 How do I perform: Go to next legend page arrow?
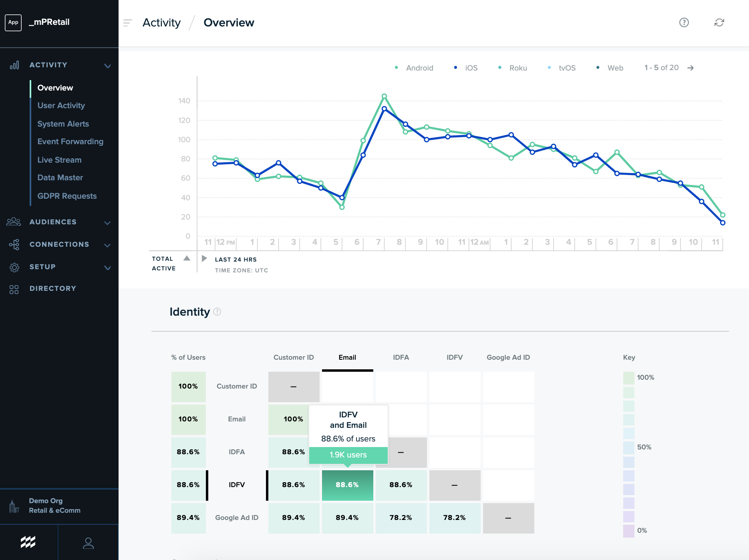tap(691, 68)
